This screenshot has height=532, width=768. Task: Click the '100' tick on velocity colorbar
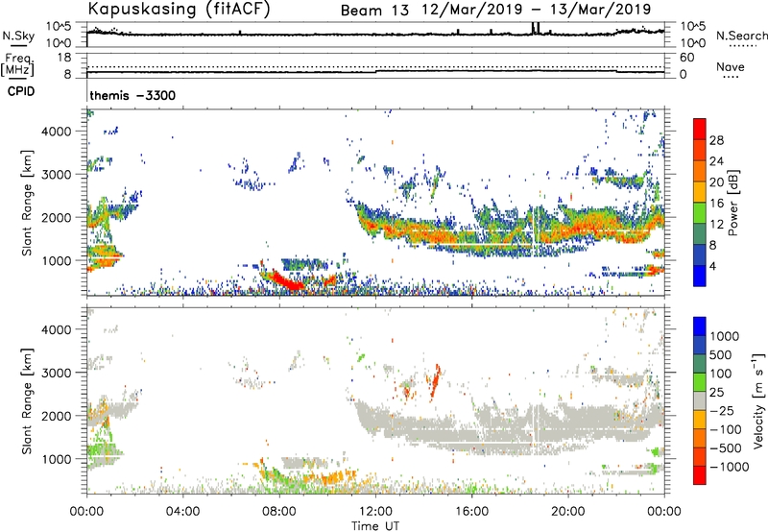721,374
